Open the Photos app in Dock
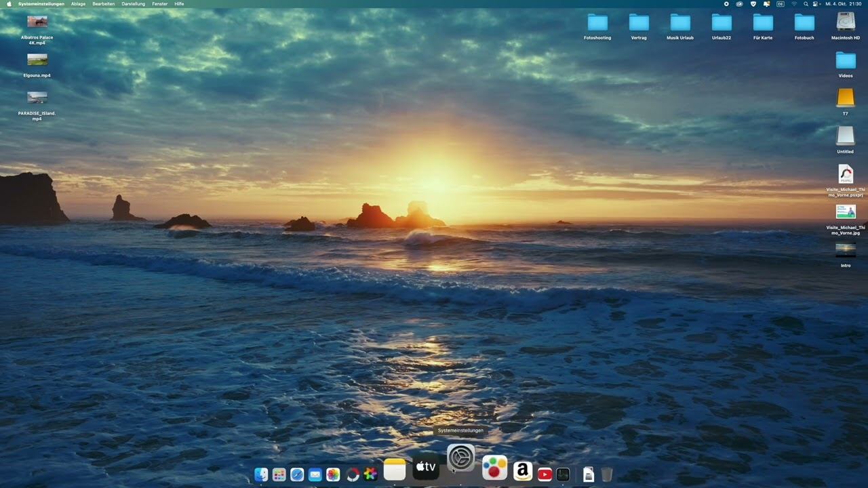 point(333,474)
